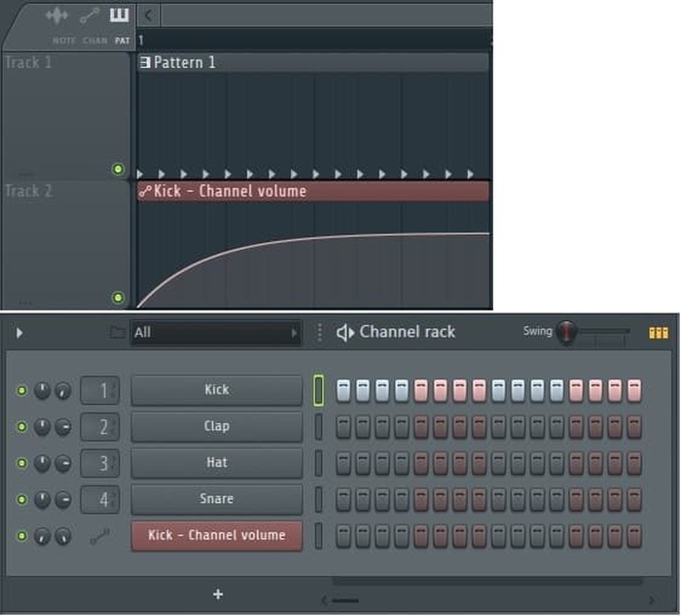Click the speaker icon beside Channel rack

pyautogui.click(x=344, y=333)
